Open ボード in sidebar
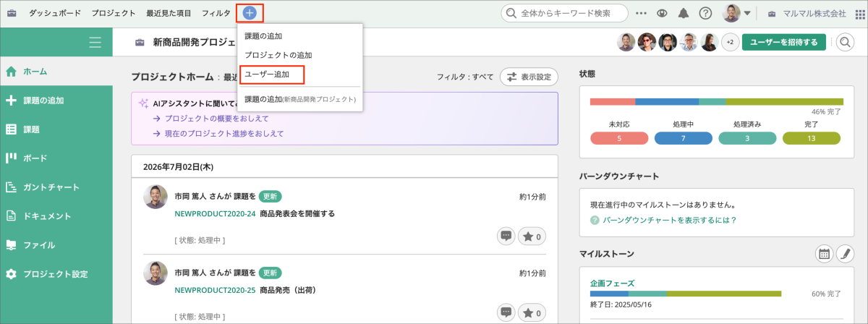This screenshot has width=868, height=324. [56, 158]
